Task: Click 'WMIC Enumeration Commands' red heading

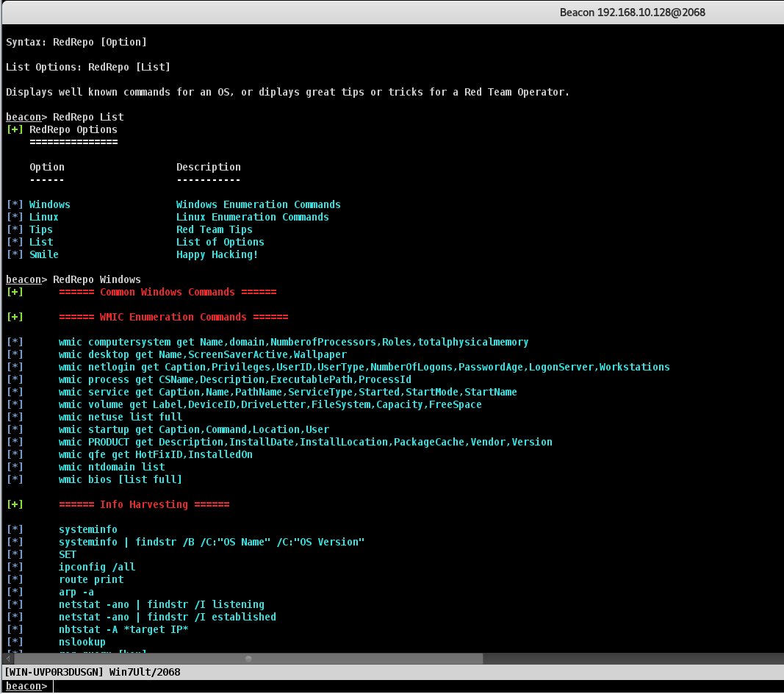Action: [x=173, y=318]
